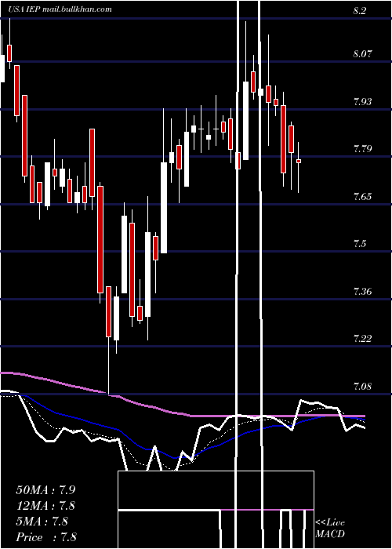Click the 7.36 price axis label
The height and width of the screenshot is (549, 392).
click(362, 291)
